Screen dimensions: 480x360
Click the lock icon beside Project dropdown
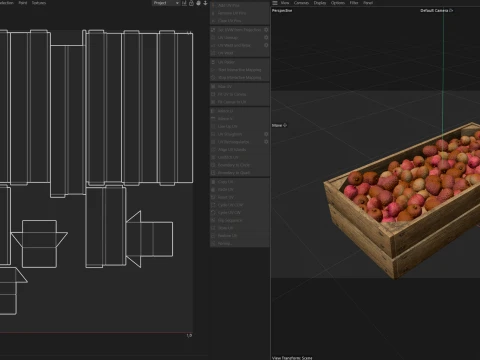tap(191, 3)
